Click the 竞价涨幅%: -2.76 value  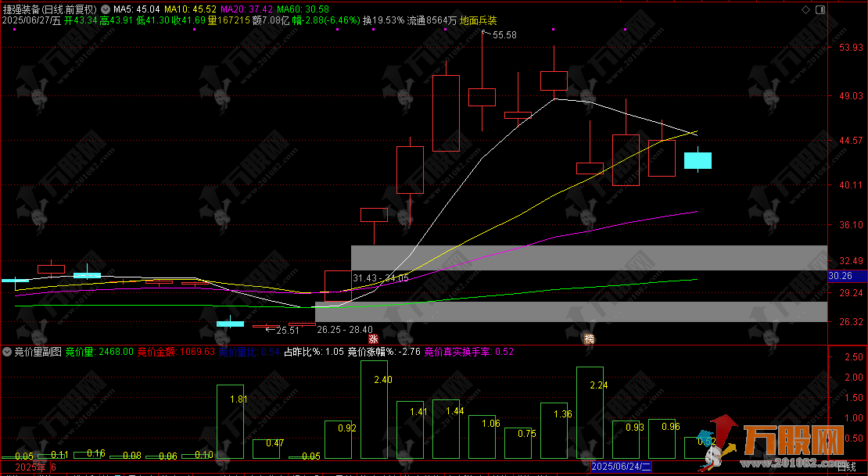click(x=384, y=352)
